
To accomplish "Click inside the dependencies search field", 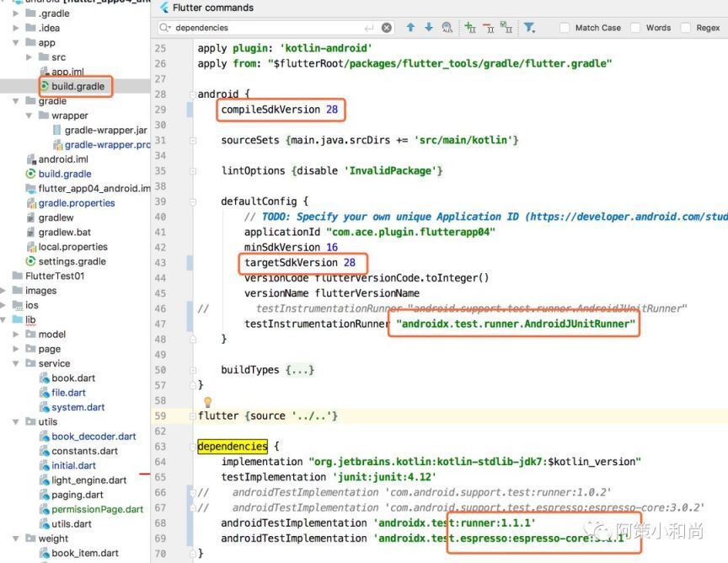I will pyautogui.click(x=276, y=28).
